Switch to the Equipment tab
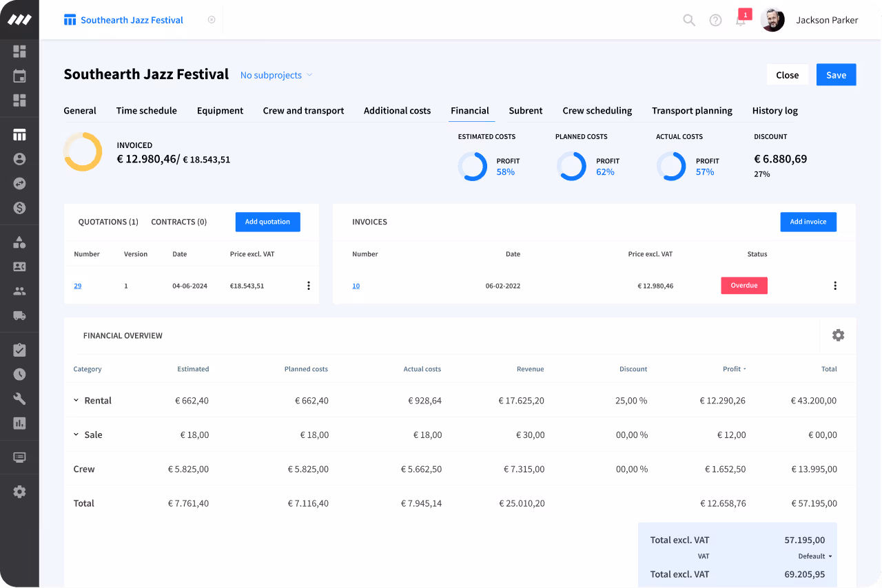 220,111
